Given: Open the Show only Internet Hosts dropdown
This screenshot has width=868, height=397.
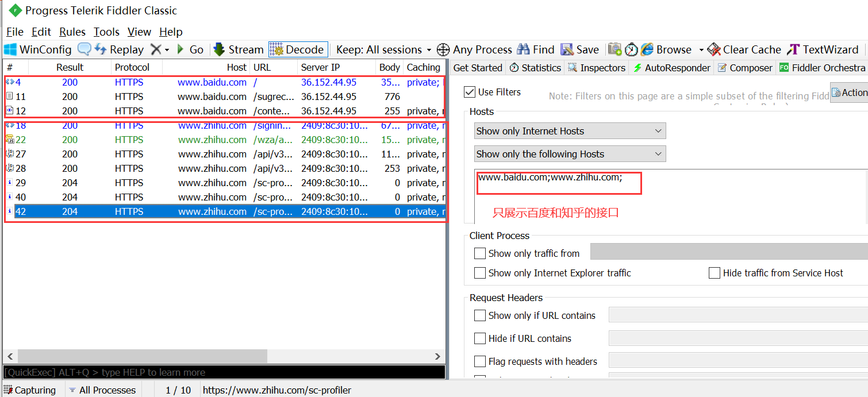Looking at the screenshot, I should [570, 131].
